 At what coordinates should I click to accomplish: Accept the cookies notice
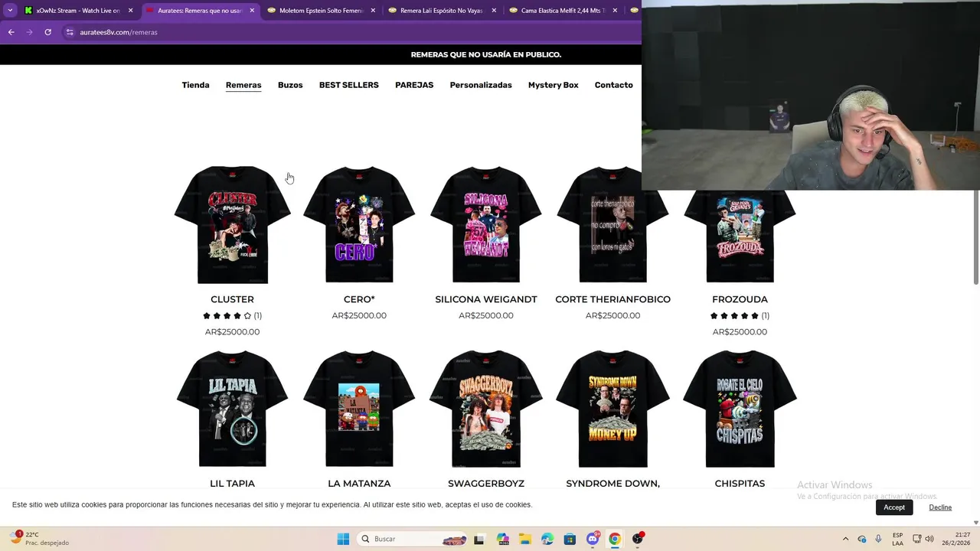[894, 507]
